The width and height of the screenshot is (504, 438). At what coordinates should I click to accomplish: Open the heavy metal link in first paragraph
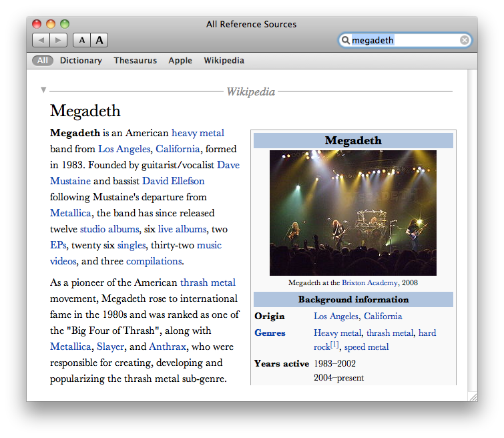[x=198, y=133]
